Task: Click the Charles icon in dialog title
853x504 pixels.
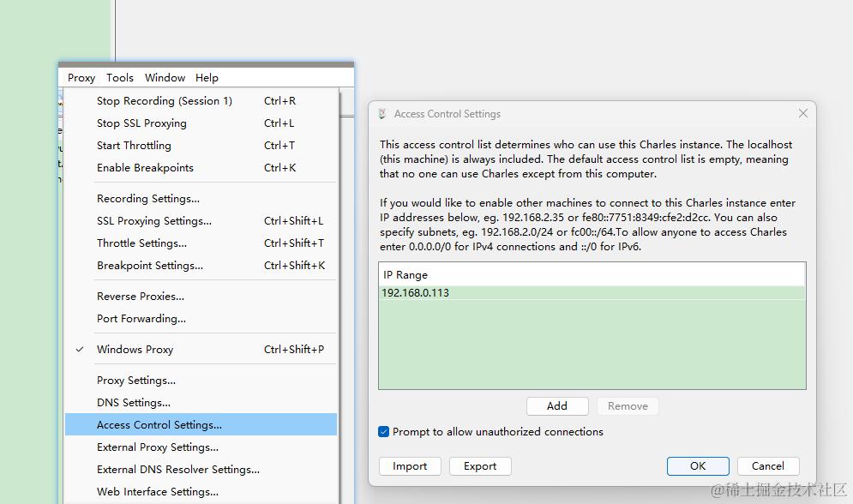Action: pyautogui.click(x=382, y=114)
